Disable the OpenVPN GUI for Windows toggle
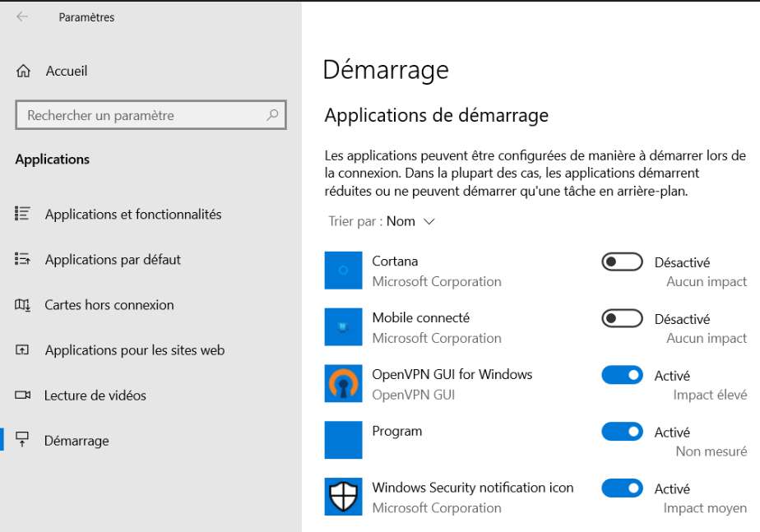760x532 pixels. pyautogui.click(x=622, y=375)
